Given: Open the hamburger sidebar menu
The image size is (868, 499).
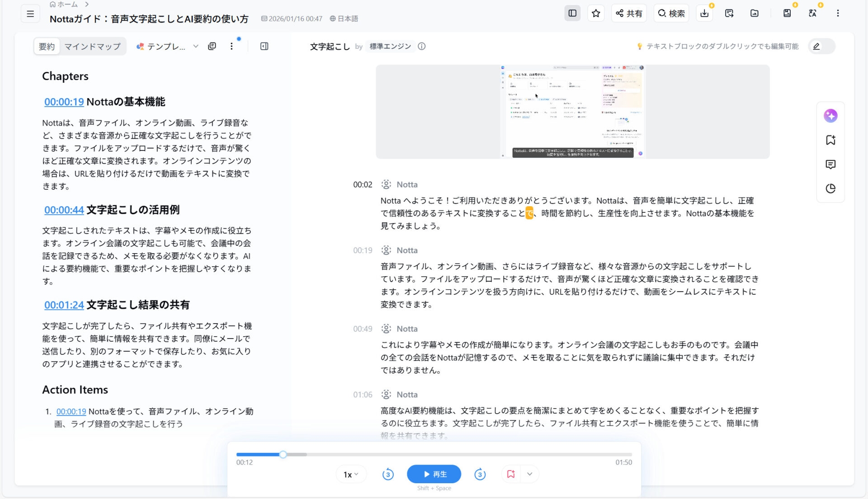Looking at the screenshot, I should 30,14.
